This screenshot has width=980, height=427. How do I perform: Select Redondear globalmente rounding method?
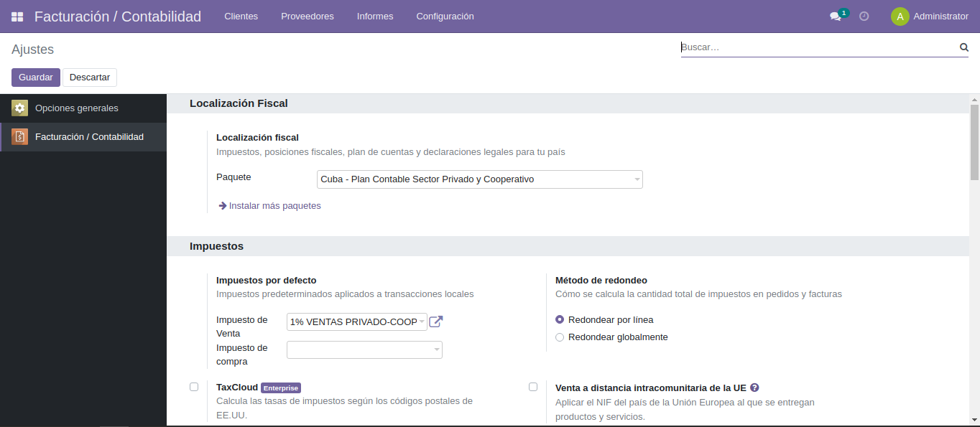click(x=560, y=337)
